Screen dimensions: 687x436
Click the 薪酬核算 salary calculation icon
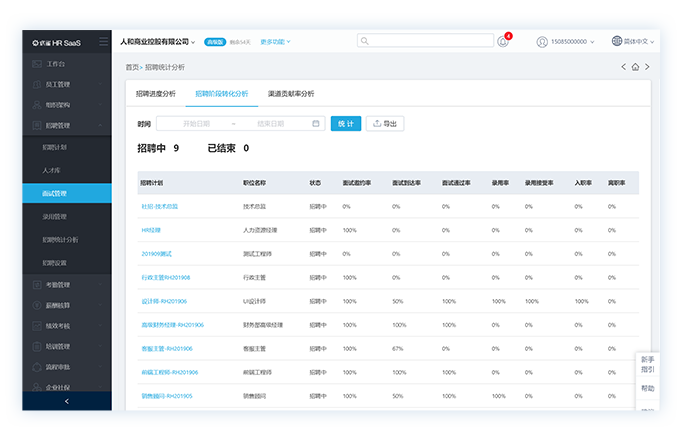(x=37, y=305)
